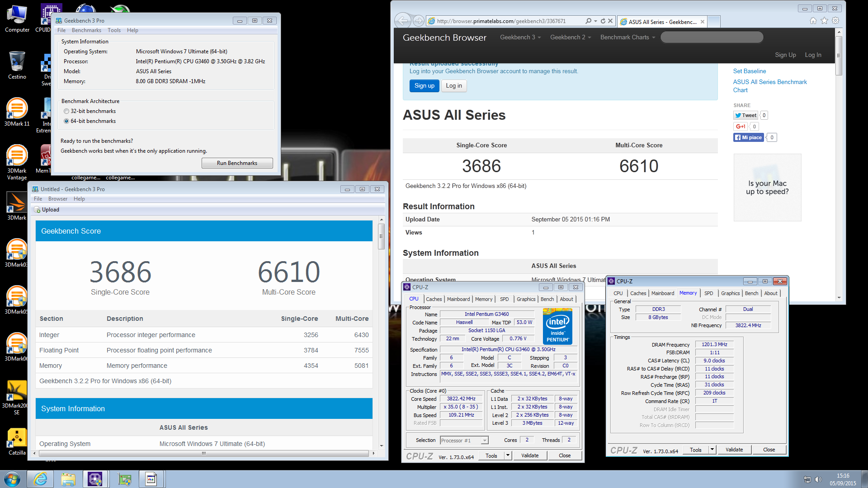Open the browser home icon
868x488 pixels.
click(x=813, y=20)
